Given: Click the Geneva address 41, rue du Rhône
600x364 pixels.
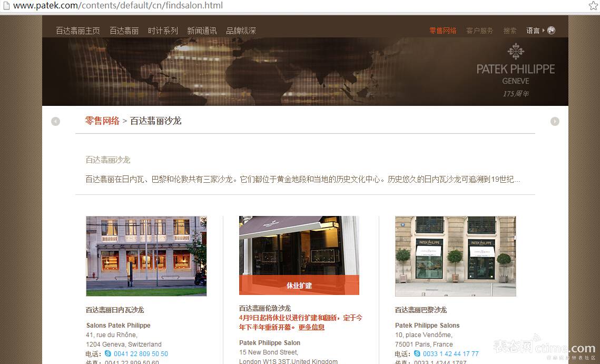Looking at the screenshot, I should click(112, 335).
